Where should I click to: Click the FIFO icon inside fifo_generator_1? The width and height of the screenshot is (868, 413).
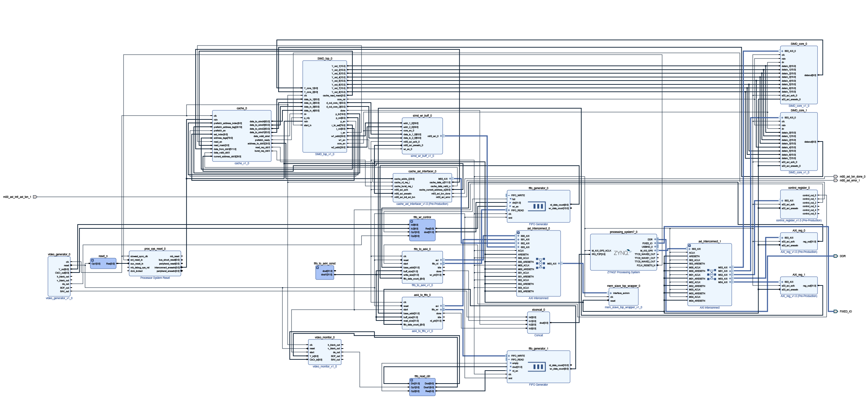click(538, 367)
